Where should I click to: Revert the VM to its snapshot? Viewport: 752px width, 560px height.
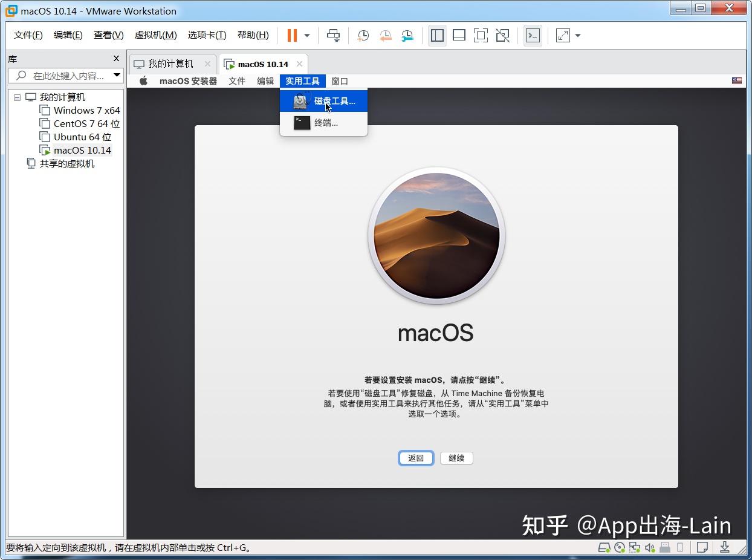385,36
